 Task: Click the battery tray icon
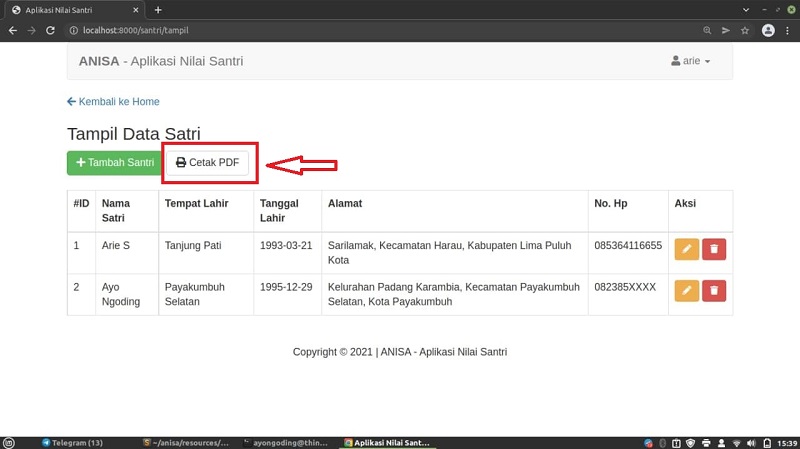click(x=767, y=443)
